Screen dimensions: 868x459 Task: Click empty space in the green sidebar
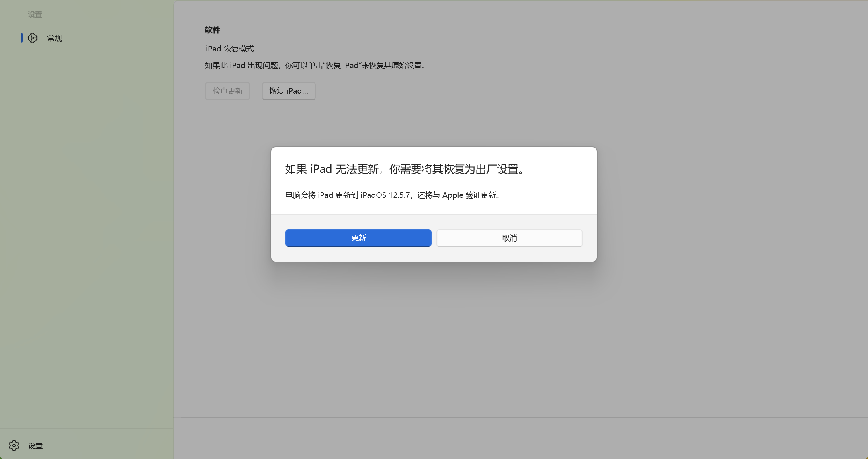[87, 239]
